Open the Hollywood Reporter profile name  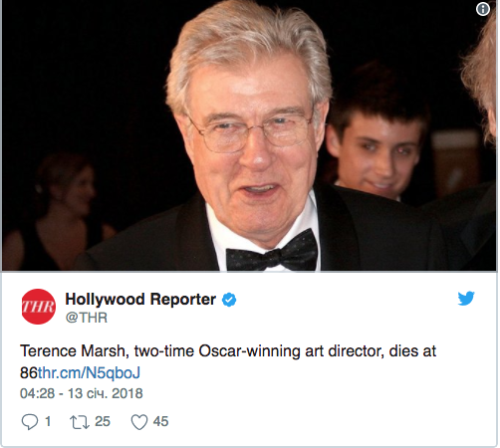click(x=140, y=299)
